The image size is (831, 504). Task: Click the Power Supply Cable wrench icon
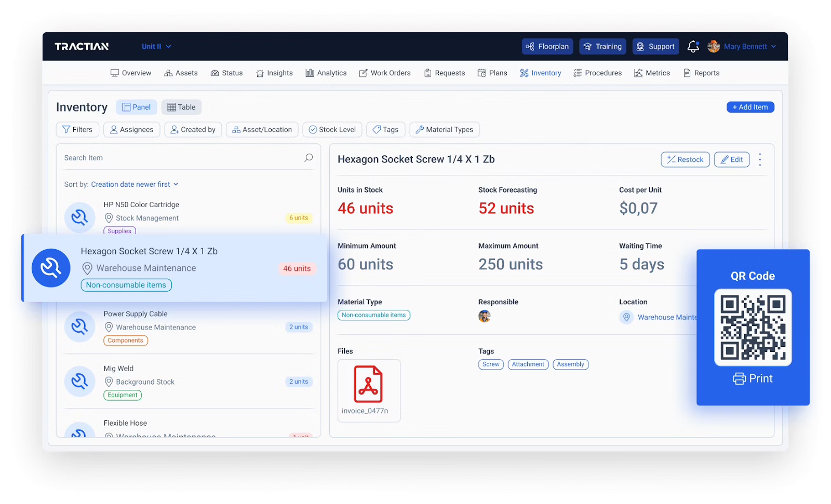point(79,326)
